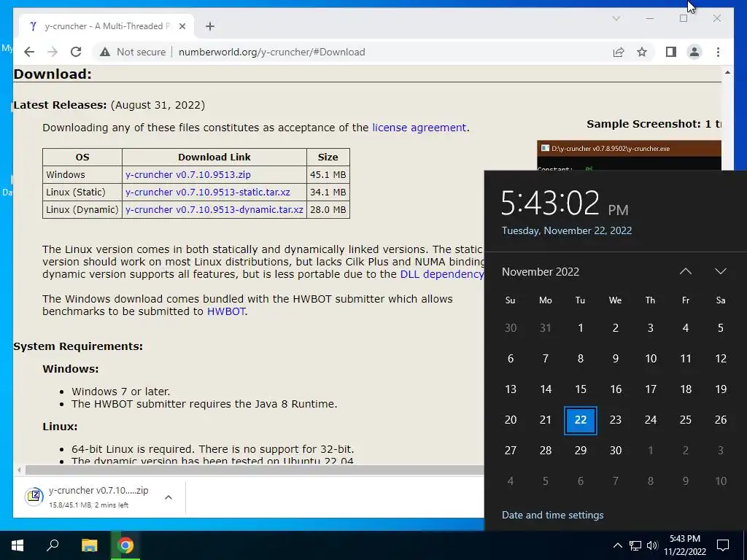Open File Explorer from the taskbar
The height and width of the screenshot is (560, 747).
[89, 545]
